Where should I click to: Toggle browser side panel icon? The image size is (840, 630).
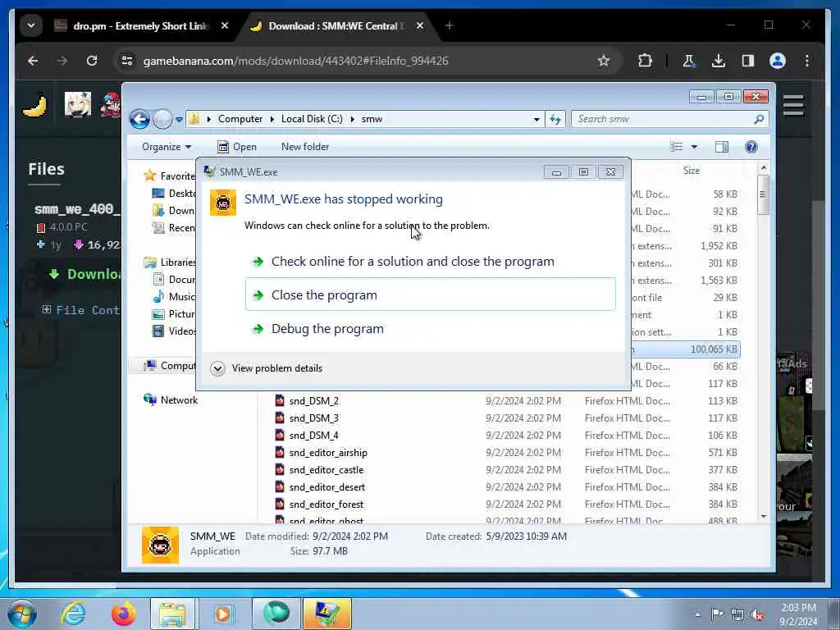(748, 61)
